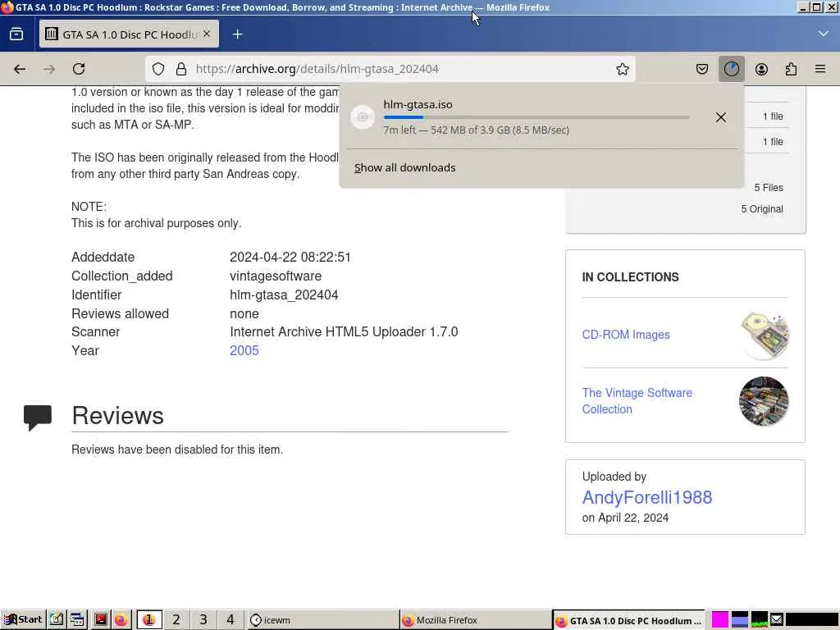Image resolution: width=840 pixels, height=630 pixels.
Task: Open the icewm Start menu
Action: 23,620
